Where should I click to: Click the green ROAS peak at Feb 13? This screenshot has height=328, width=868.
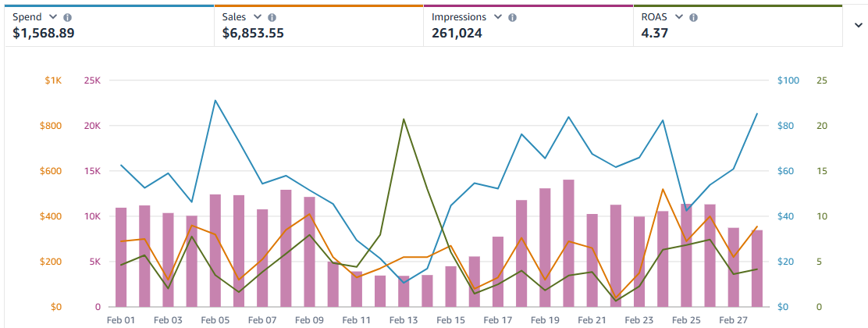pos(404,119)
